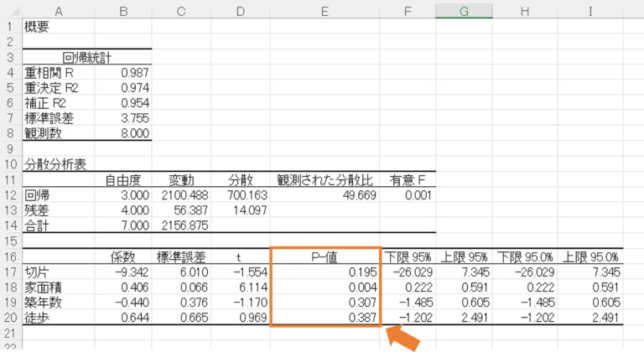Select the 補正 R2 label cell
Image resolution: width=644 pixels, height=352 pixels.
click(58, 103)
